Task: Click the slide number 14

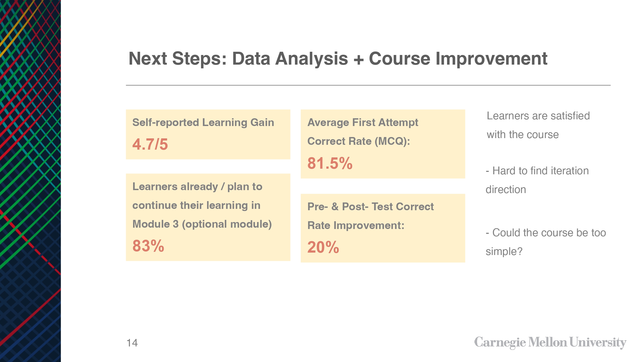Action: pyautogui.click(x=132, y=343)
